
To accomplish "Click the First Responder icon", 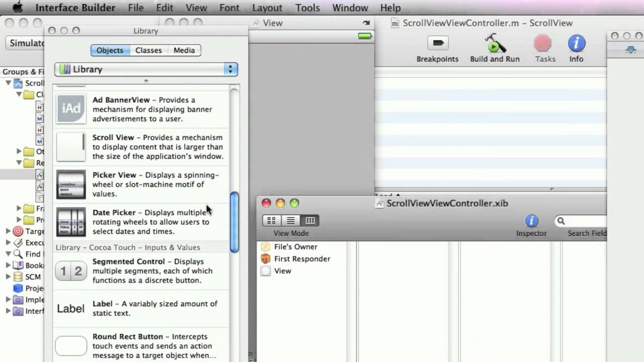I will 266,259.
